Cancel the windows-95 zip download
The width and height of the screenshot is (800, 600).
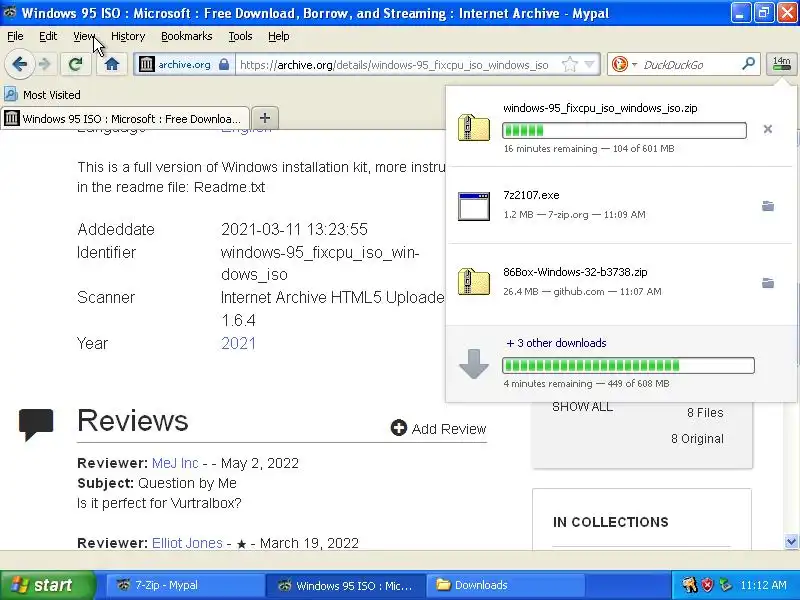click(x=767, y=129)
